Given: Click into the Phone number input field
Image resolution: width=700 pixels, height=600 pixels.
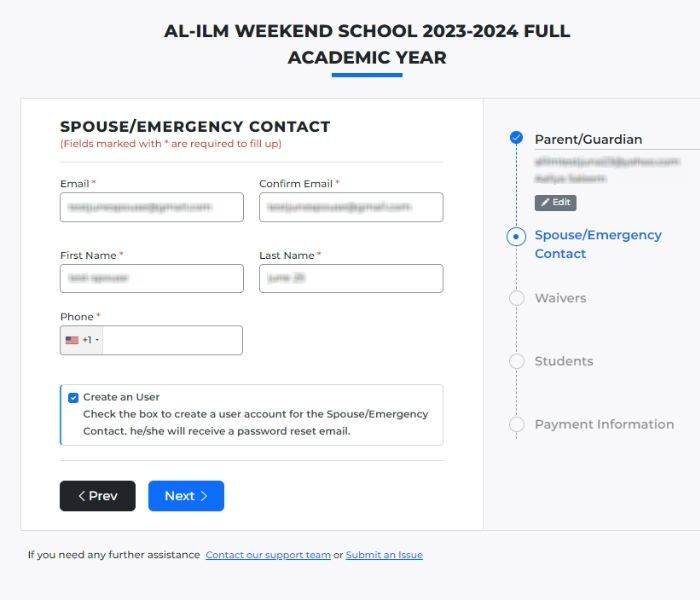Looking at the screenshot, I should click(172, 340).
